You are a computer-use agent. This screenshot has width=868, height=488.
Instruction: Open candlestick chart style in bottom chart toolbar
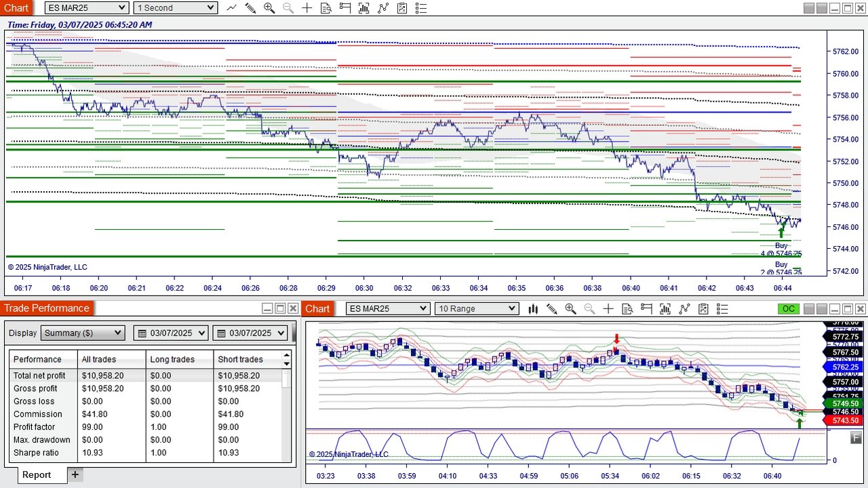(x=533, y=309)
